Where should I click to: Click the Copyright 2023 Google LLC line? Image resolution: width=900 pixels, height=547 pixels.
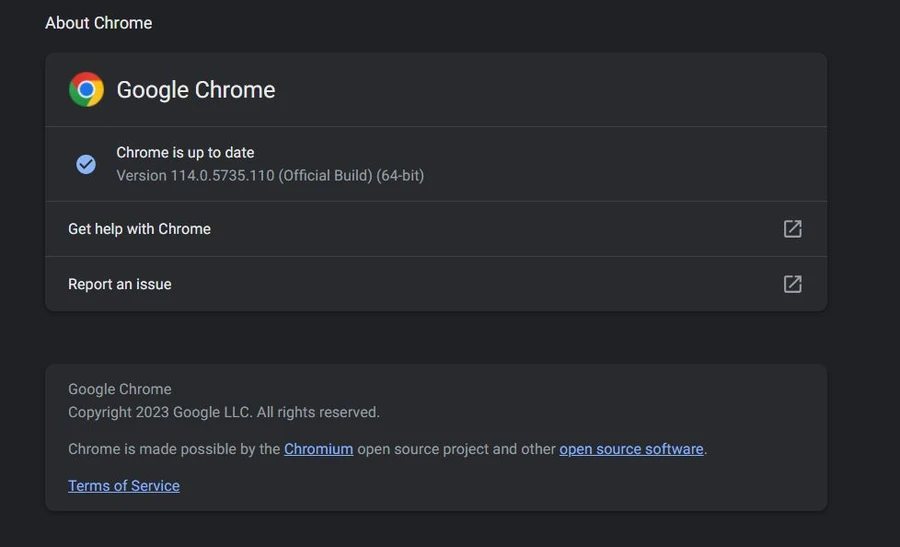[x=224, y=412]
